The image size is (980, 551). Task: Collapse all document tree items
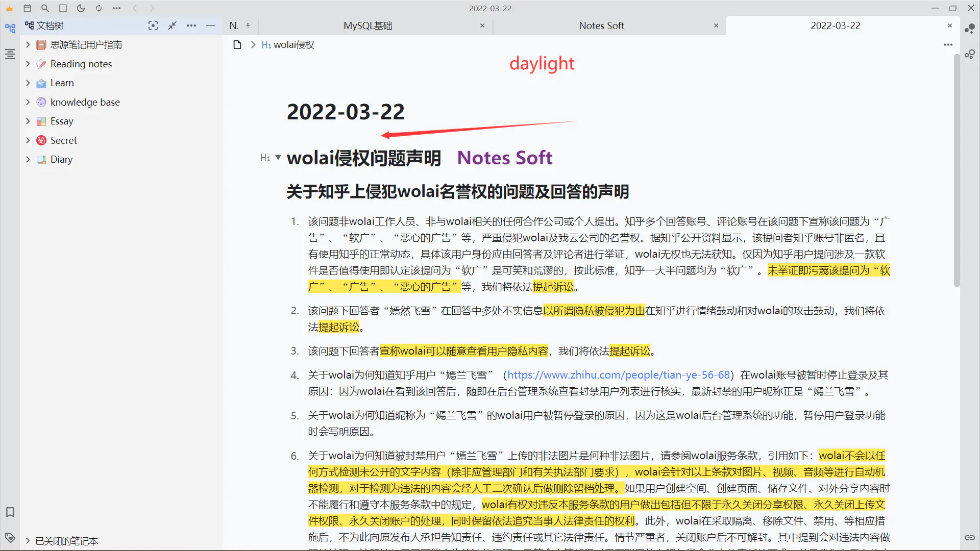click(x=172, y=26)
